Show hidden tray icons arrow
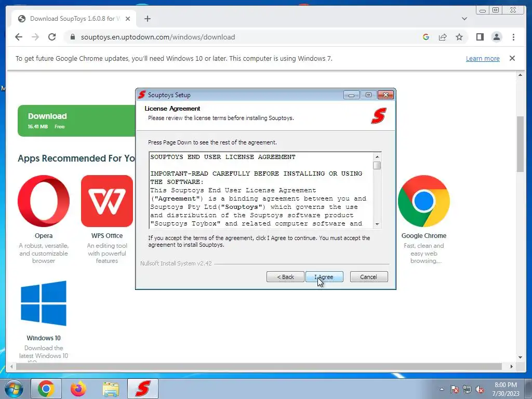The width and height of the screenshot is (532, 399). point(442,389)
